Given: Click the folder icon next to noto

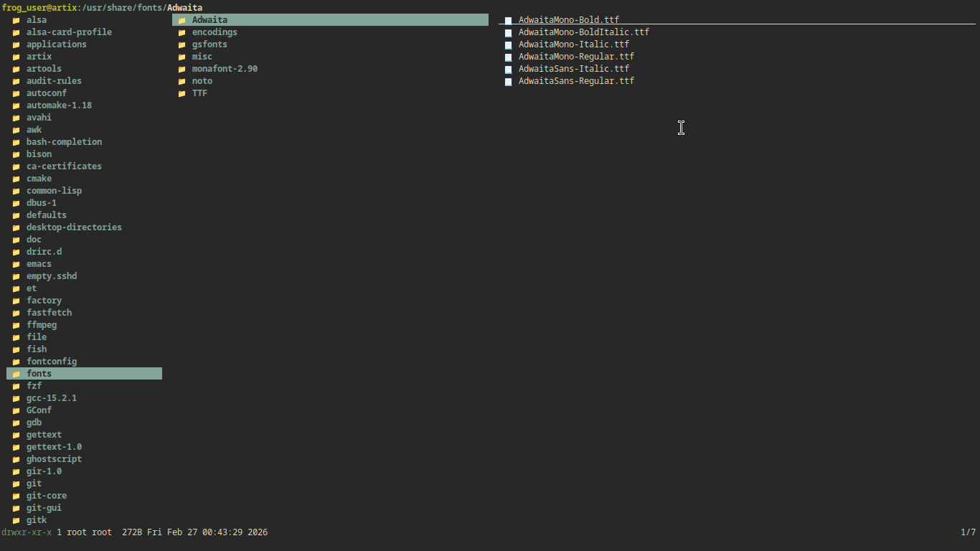Looking at the screenshot, I should coord(182,81).
